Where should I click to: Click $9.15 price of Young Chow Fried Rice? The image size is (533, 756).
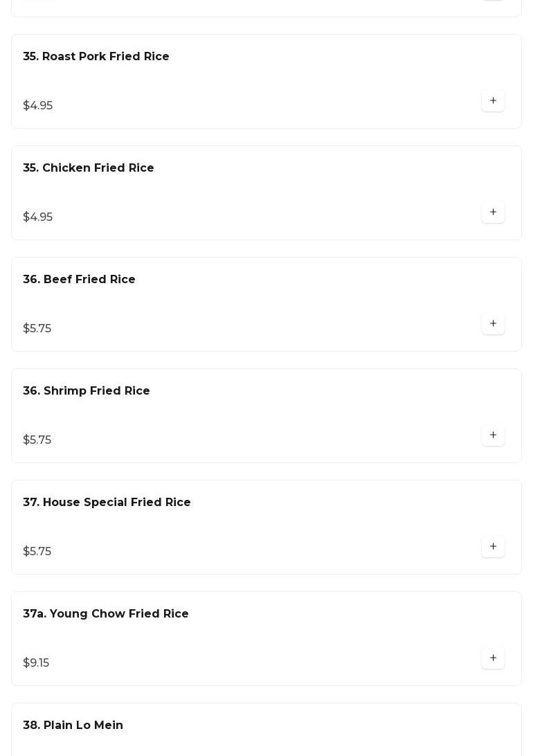click(36, 663)
